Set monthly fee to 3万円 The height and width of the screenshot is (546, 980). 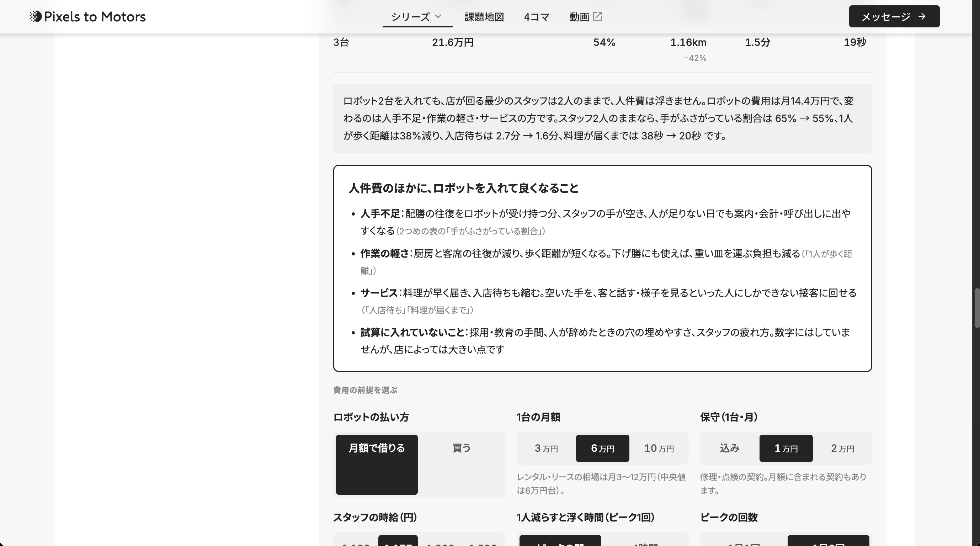coord(546,448)
